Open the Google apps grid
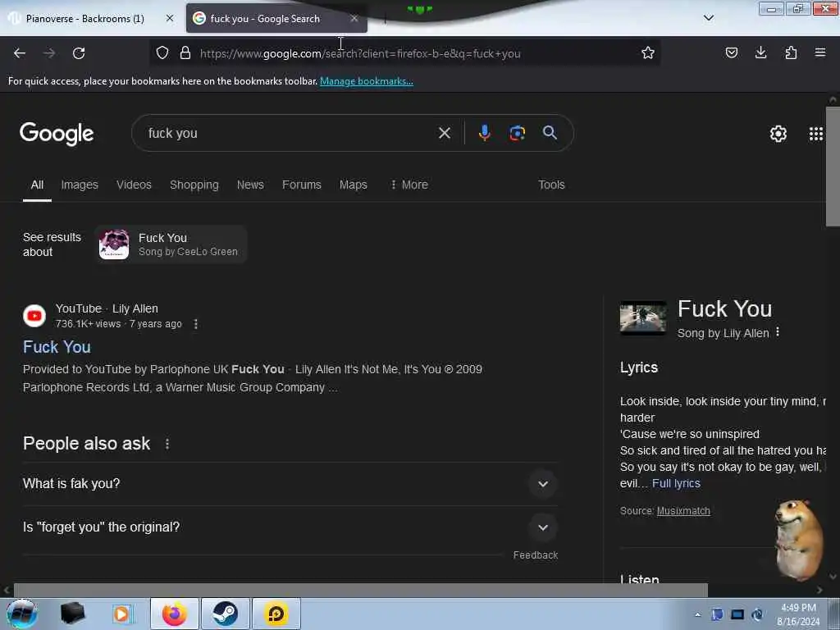The image size is (840, 630). 815,134
